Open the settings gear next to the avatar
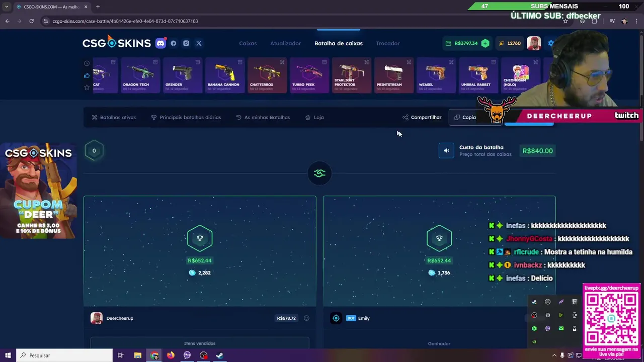 point(550,43)
